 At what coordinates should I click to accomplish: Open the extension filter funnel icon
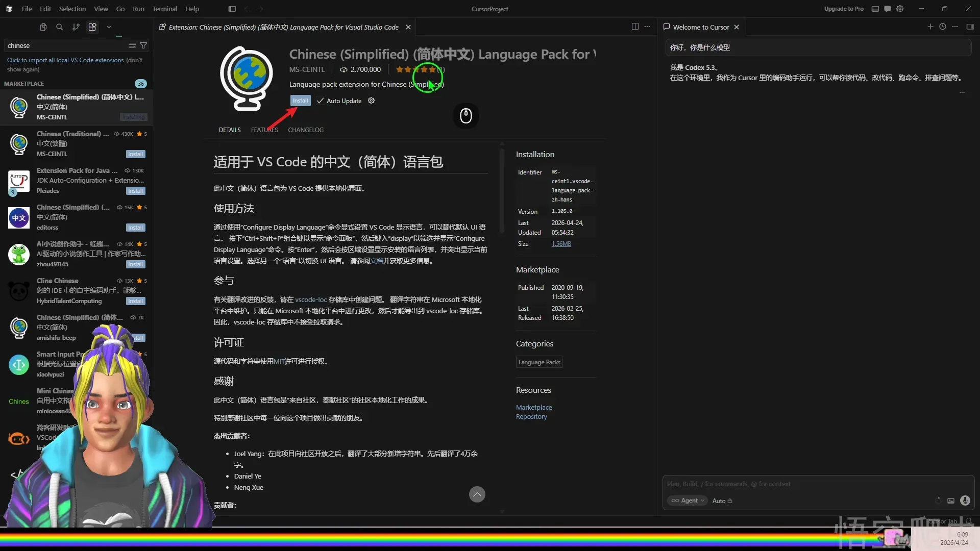click(x=143, y=45)
